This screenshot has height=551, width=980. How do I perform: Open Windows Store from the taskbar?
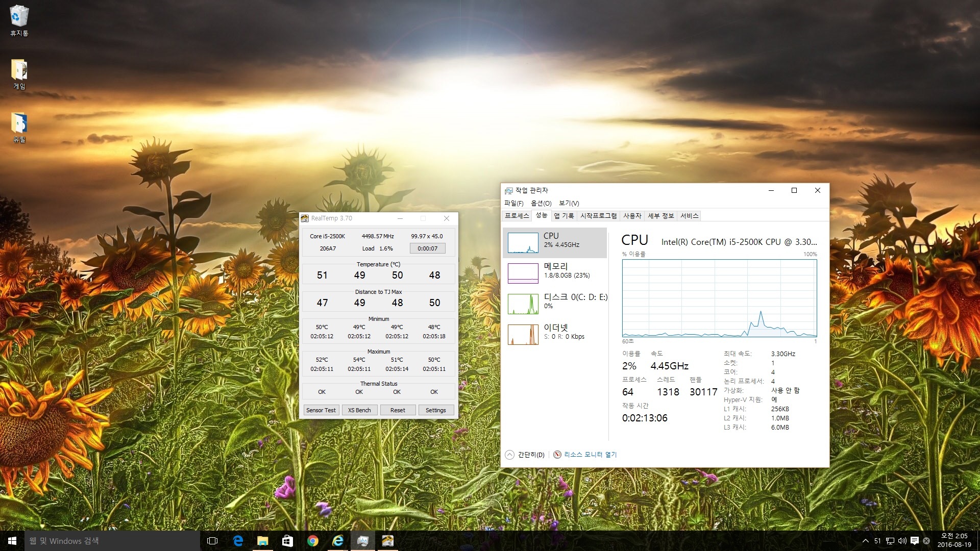pyautogui.click(x=288, y=541)
